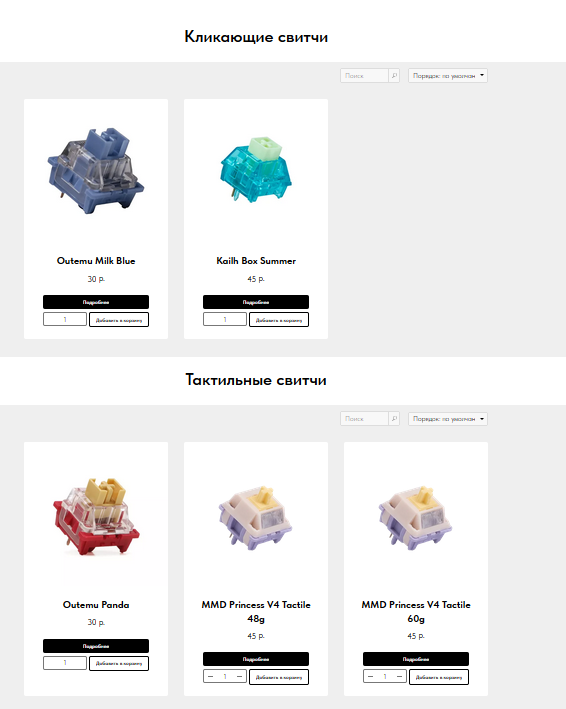Add Outemu Panda to cart
566x709 pixels.
coord(119,663)
